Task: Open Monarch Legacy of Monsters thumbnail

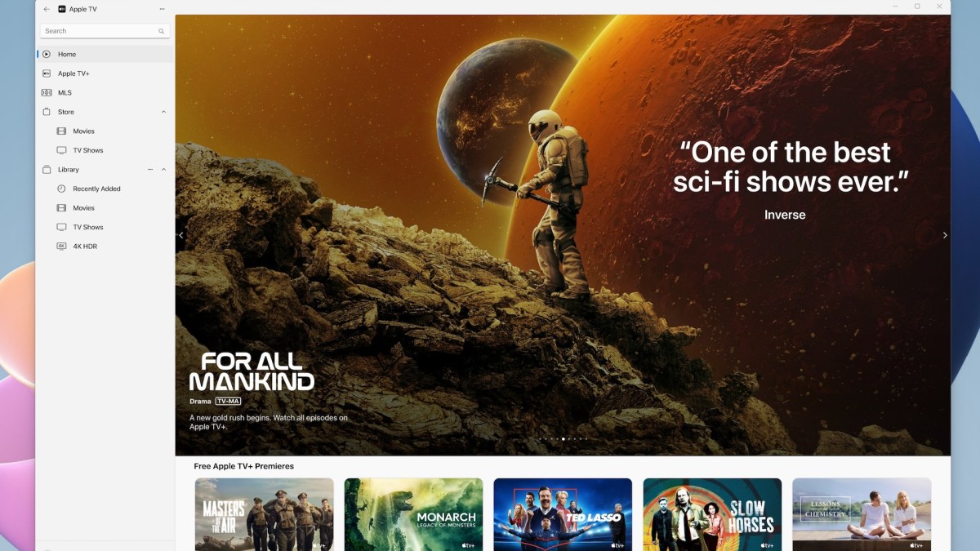Action: click(x=413, y=514)
